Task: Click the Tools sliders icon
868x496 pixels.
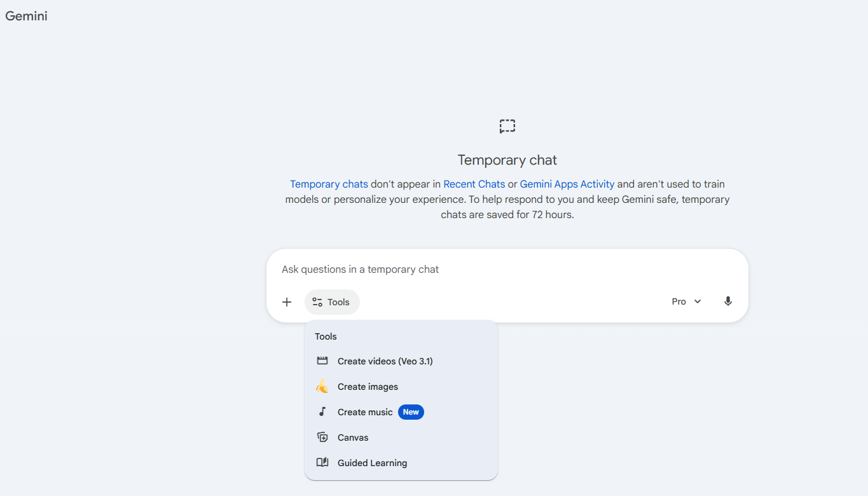Action: point(317,302)
